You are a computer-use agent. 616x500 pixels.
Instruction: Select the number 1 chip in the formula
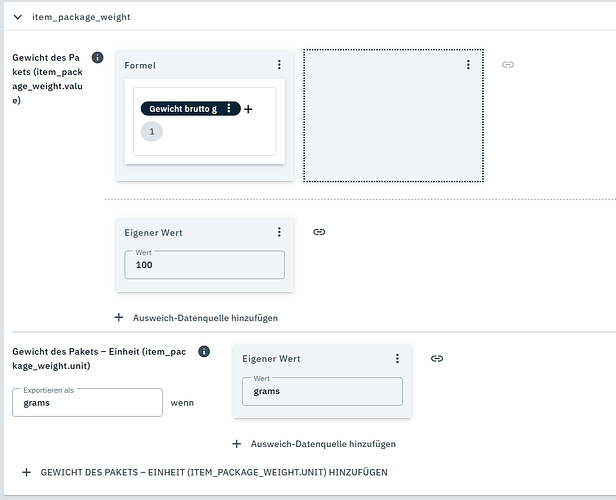[x=152, y=132]
